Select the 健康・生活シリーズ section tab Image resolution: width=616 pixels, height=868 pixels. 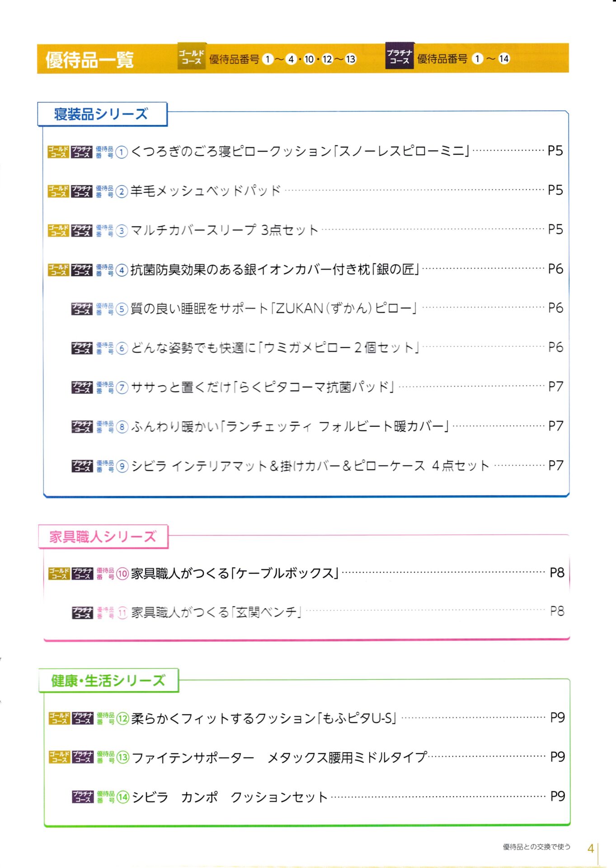[108, 680]
